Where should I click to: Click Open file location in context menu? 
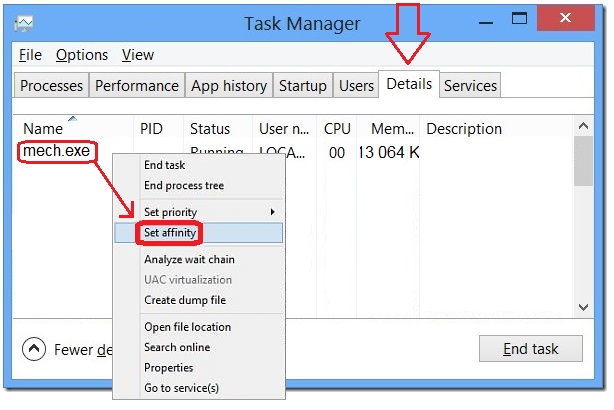[x=187, y=327]
